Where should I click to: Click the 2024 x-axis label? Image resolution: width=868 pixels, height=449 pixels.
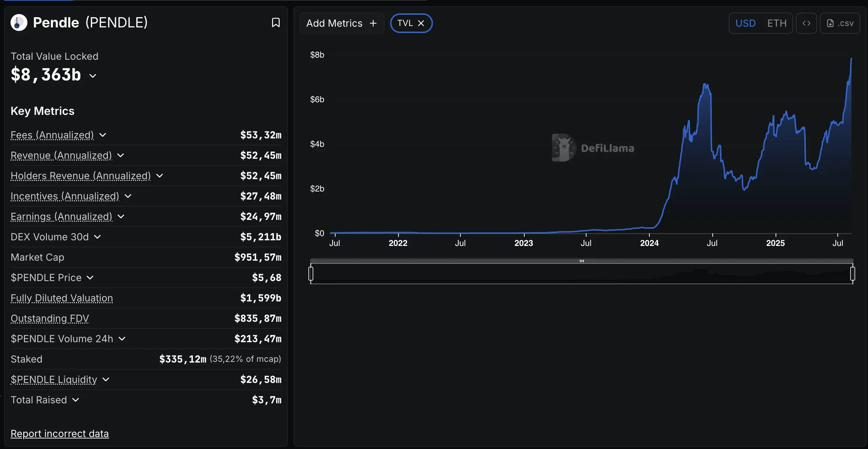click(x=649, y=243)
